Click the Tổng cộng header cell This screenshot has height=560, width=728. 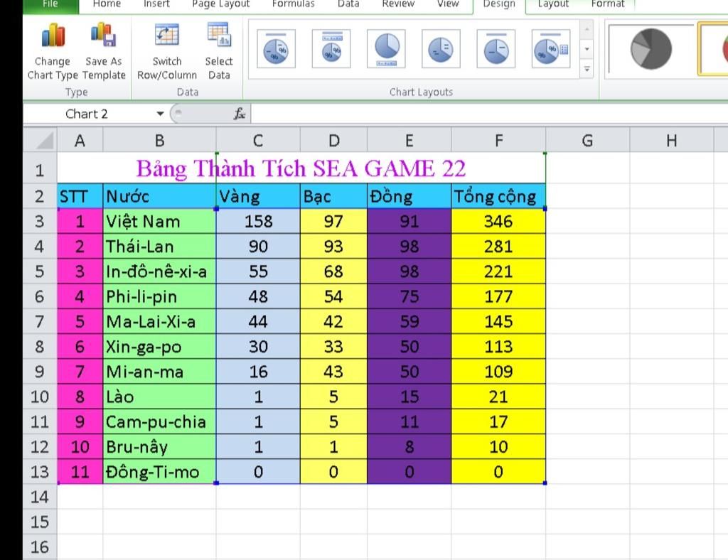pos(498,196)
